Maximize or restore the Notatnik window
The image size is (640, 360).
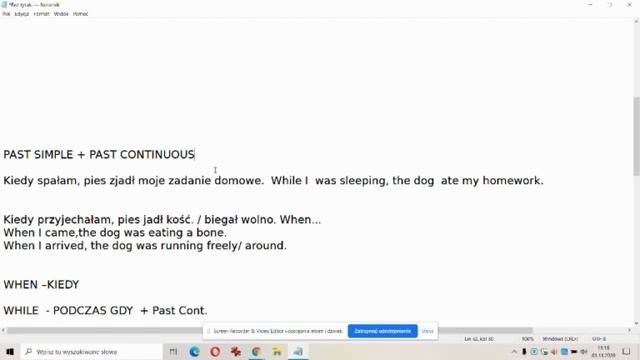click(x=610, y=4)
